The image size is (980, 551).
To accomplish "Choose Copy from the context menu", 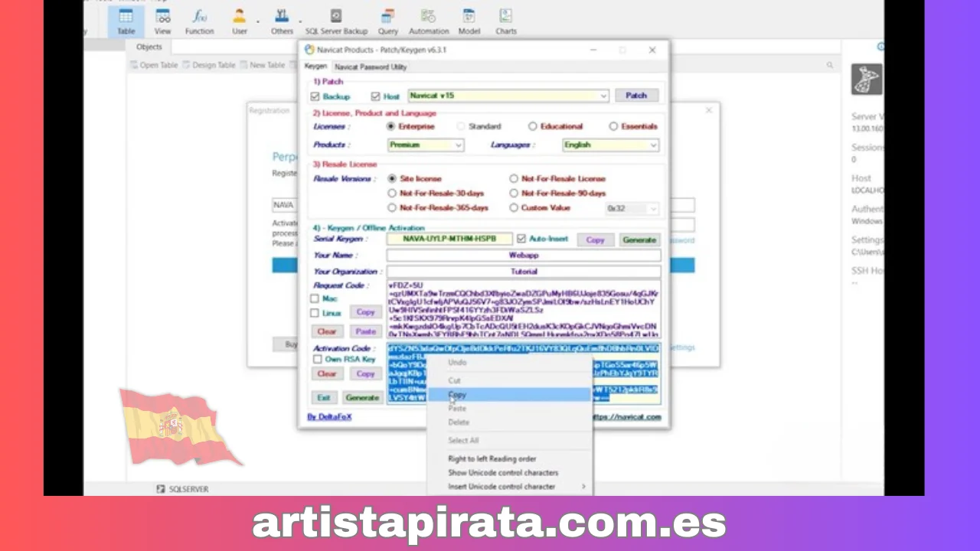I will (x=509, y=395).
